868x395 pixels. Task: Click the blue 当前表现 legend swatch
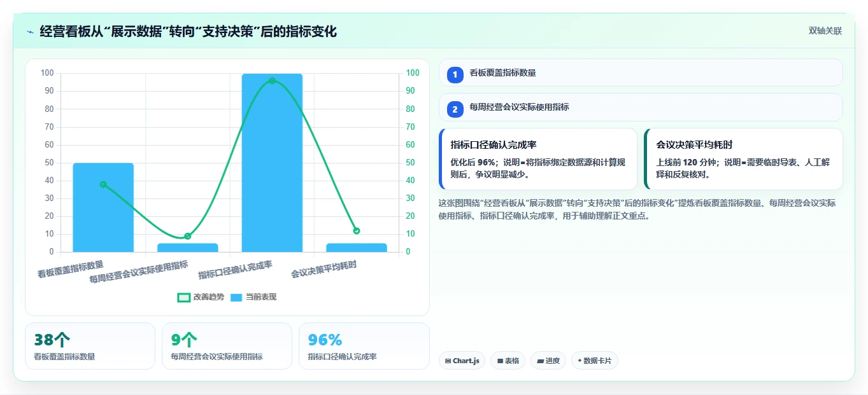pyautogui.click(x=236, y=297)
